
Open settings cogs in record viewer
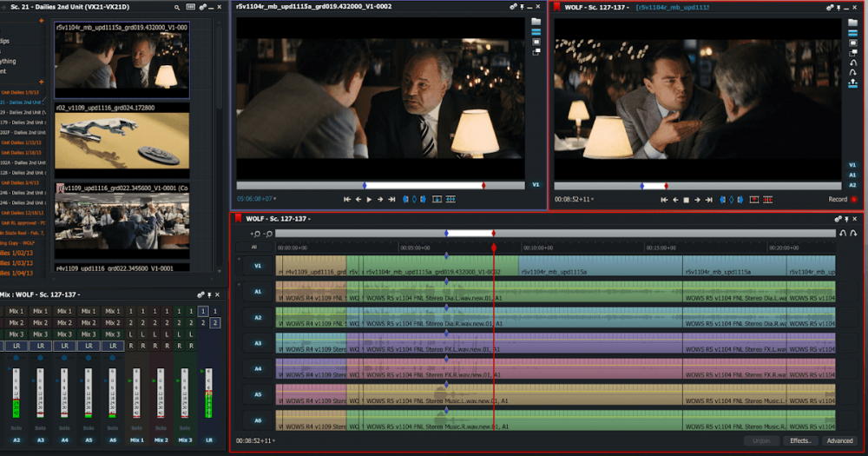[829, 7]
